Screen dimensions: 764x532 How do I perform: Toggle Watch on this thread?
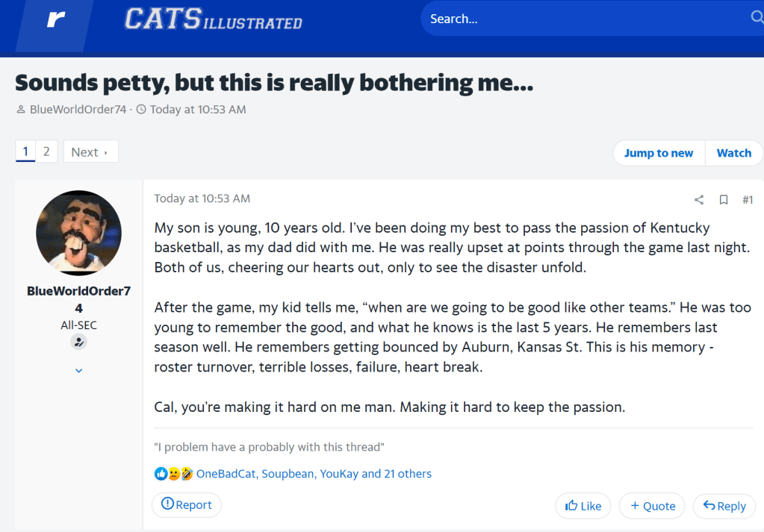pos(733,153)
